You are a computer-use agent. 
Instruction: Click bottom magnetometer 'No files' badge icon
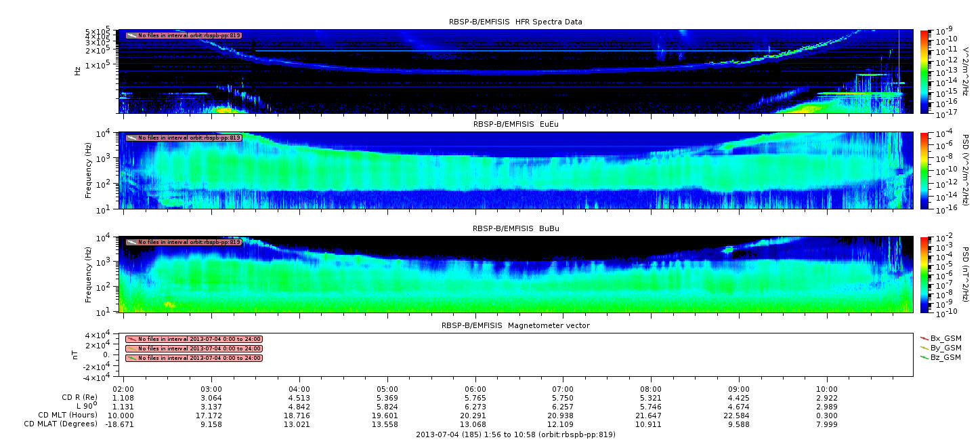coord(131,358)
